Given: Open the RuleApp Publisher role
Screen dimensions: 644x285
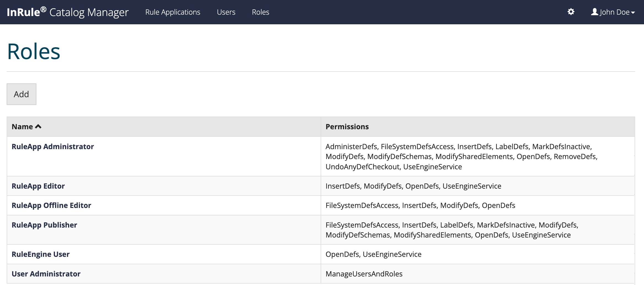Looking at the screenshot, I should (x=44, y=225).
